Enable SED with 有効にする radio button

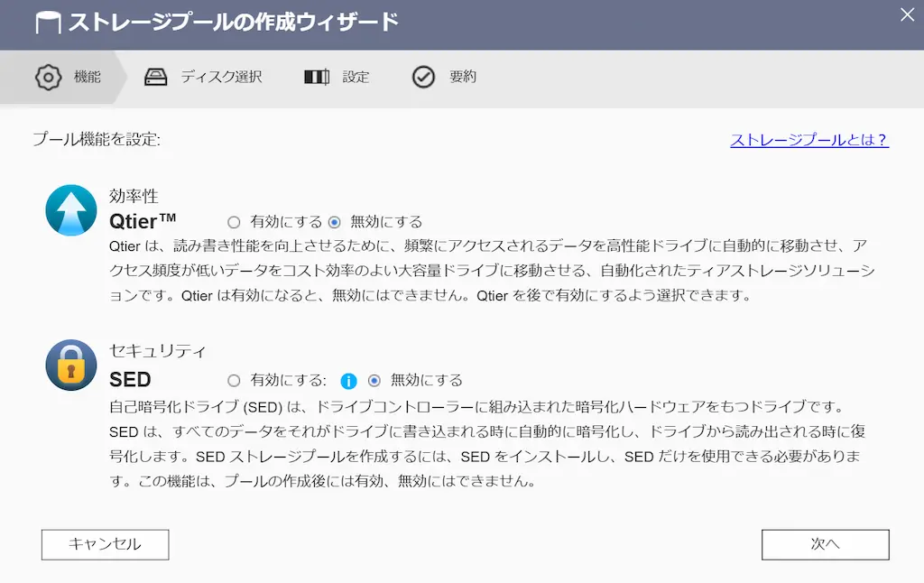pos(234,381)
